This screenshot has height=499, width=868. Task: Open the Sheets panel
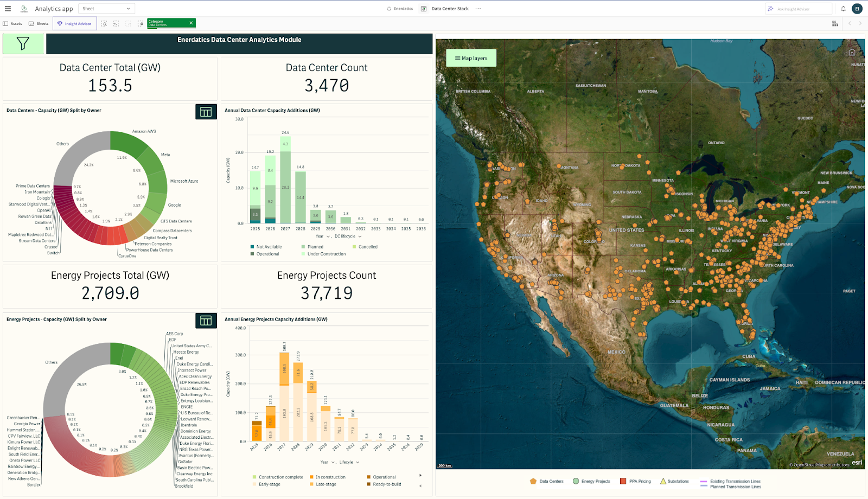(x=39, y=24)
